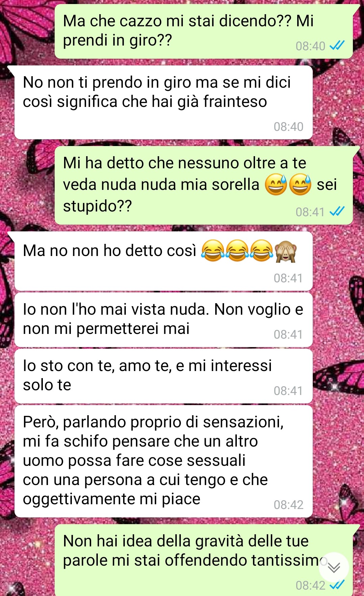Image resolution: width=364 pixels, height=596 pixels.
Task: Select the message 'Ma no non ho detto così'
Action: pyautogui.click(x=163, y=261)
